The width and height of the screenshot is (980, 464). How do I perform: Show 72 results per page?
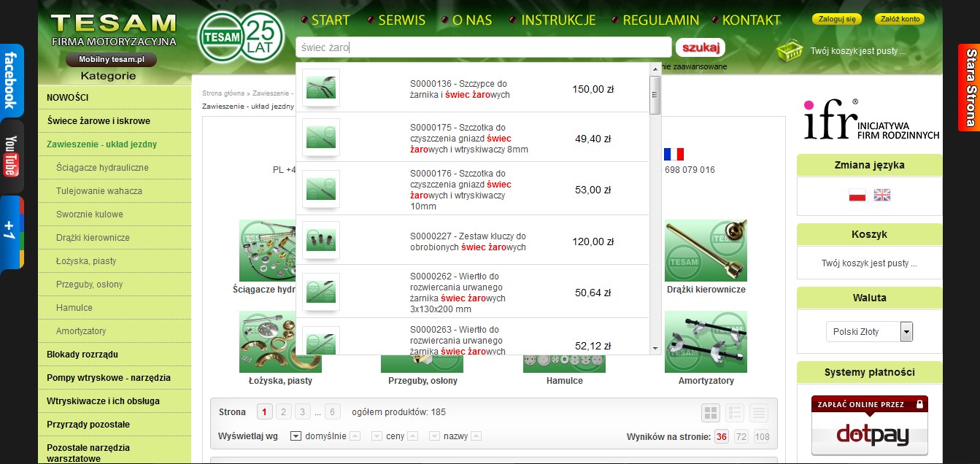pos(741,437)
